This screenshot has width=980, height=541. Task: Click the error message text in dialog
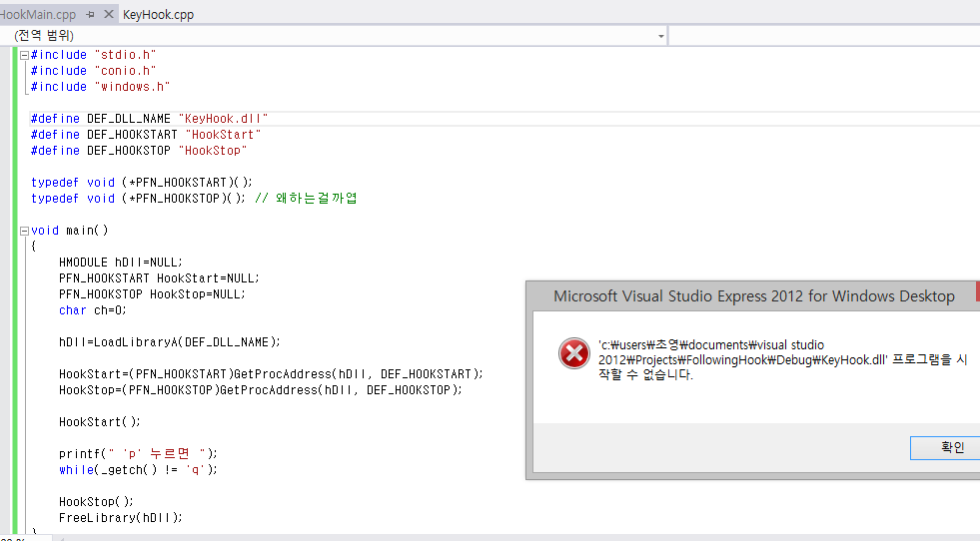coord(781,360)
